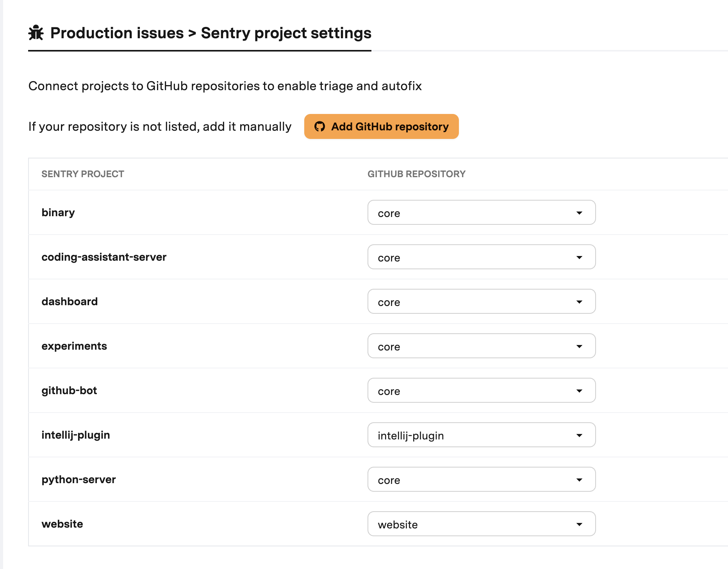Click the chevron on the binary repository selector
The height and width of the screenshot is (569, 728).
point(580,213)
